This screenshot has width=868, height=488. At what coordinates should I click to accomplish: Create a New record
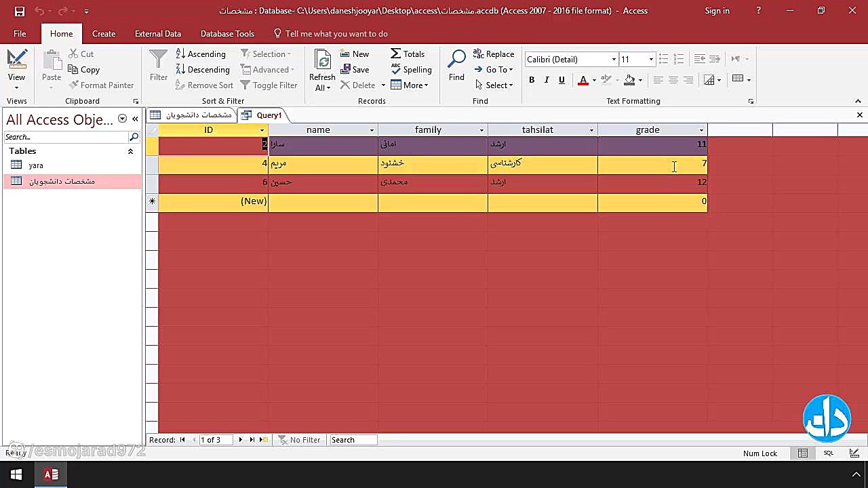pyautogui.click(x=355, y=54)
